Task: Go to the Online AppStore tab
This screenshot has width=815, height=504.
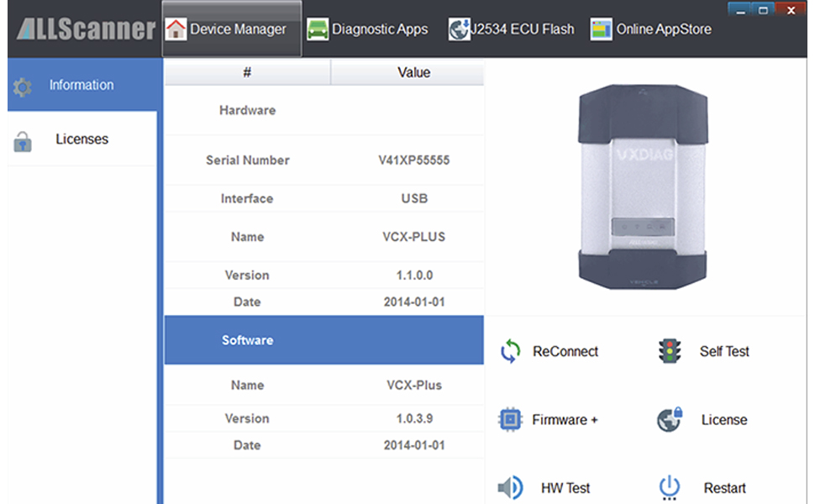Action: coord(651,29)
